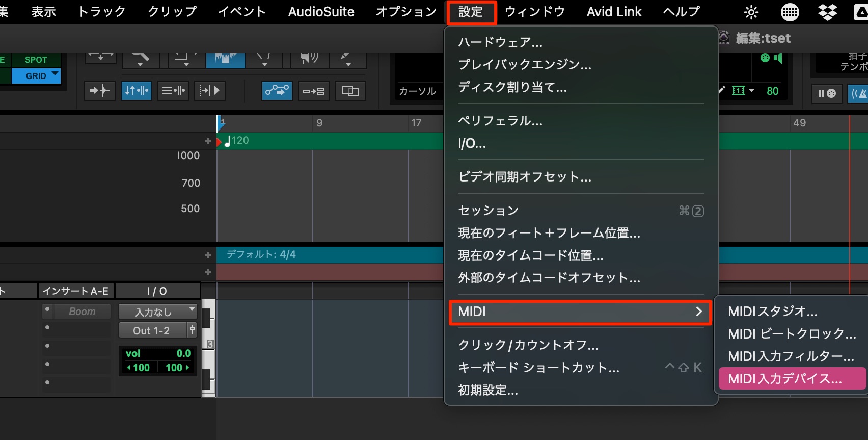Image resolution: width=868 pixels, height=440 pixels.
Task: Click the Boom insert slot
Action: (x=82, y=312)
